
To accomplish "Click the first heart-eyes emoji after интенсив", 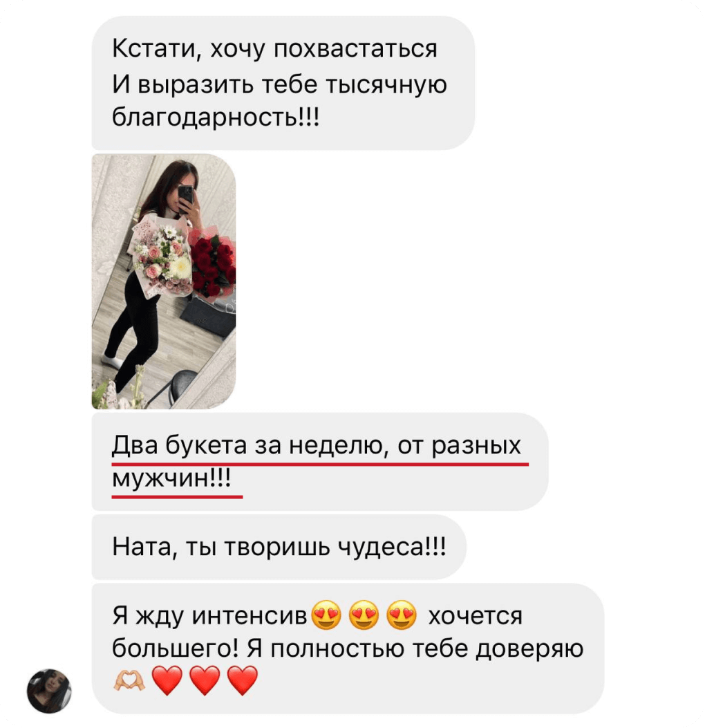I will (x=326, y=615).
